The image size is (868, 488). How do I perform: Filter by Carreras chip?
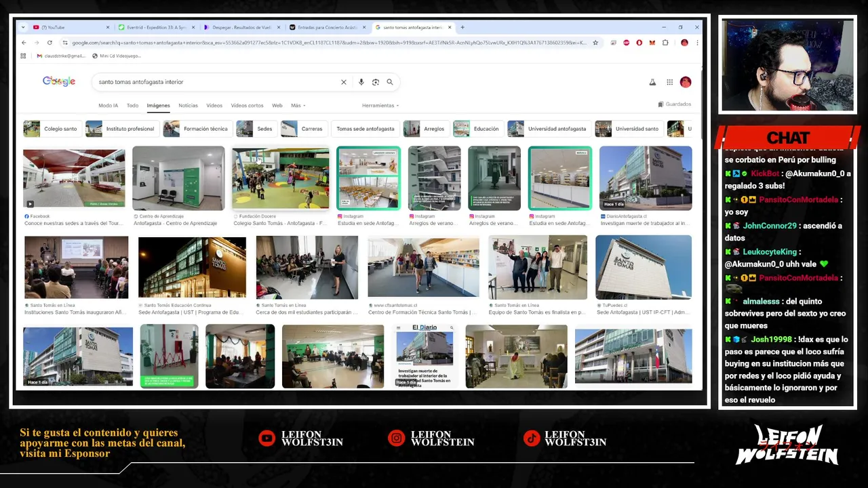coord(304,129)
